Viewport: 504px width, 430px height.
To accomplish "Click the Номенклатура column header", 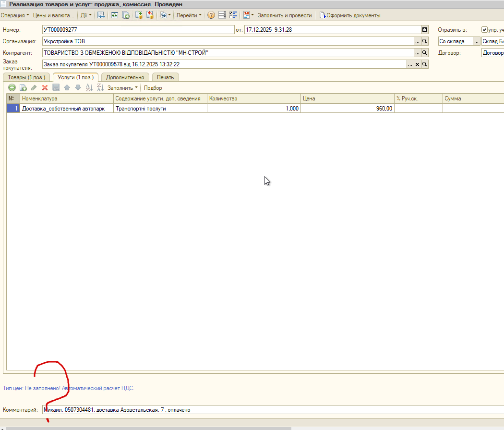I will 67,98.
